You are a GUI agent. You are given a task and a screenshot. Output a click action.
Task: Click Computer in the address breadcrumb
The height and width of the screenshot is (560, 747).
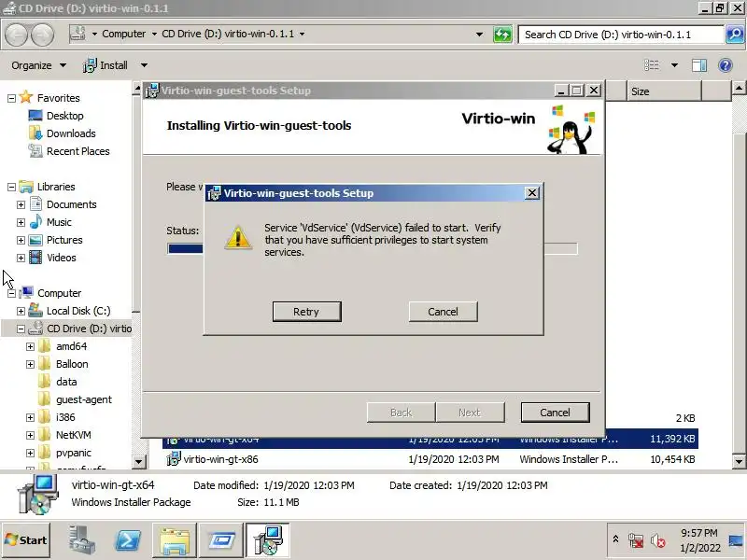124,34
